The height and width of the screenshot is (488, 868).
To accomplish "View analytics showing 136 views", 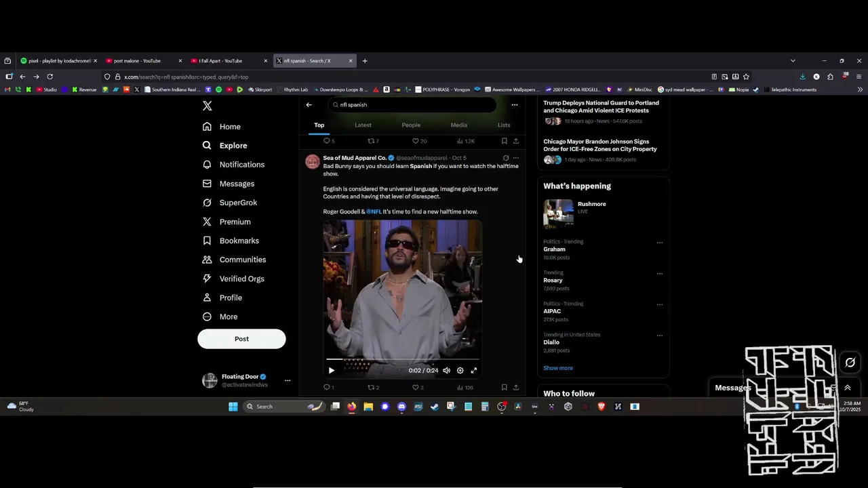I will 465,388.
